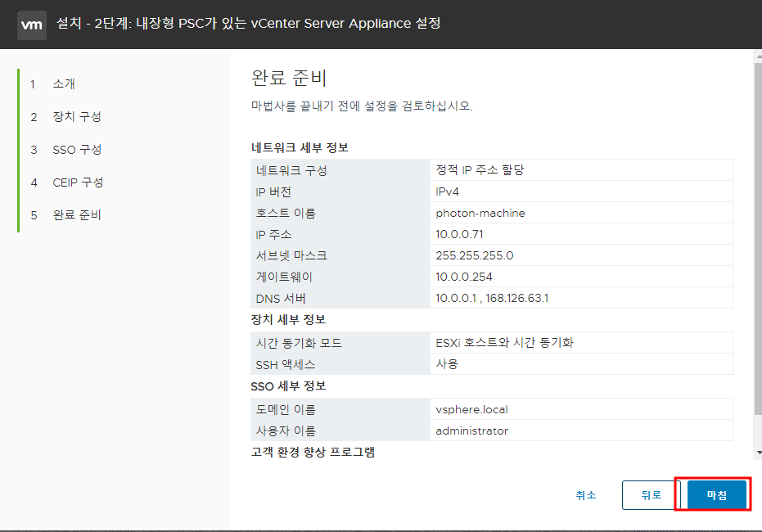Click the SSH 액세스 label cell
This screenshot has height=532, width=762.
[x=340, y=364]
